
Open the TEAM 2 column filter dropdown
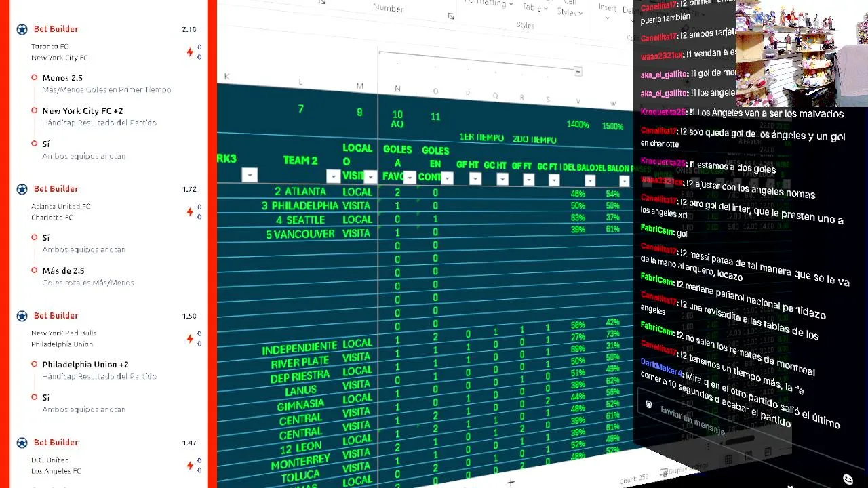333,176
